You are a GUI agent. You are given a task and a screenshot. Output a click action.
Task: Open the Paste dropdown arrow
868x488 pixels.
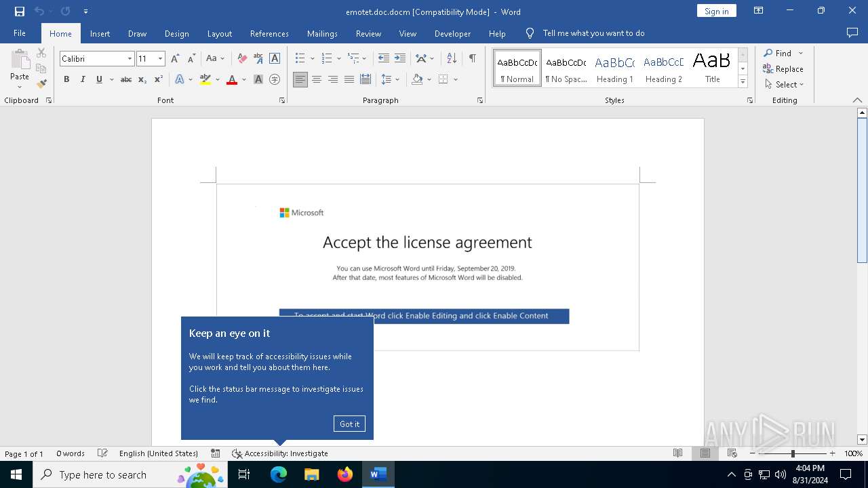coord(20,87)
